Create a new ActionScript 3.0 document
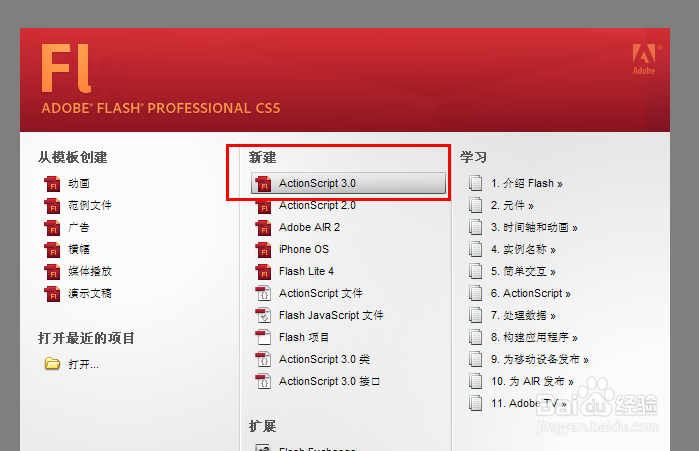Viewport: 699px width, 451px height. [x=348, y=183]
